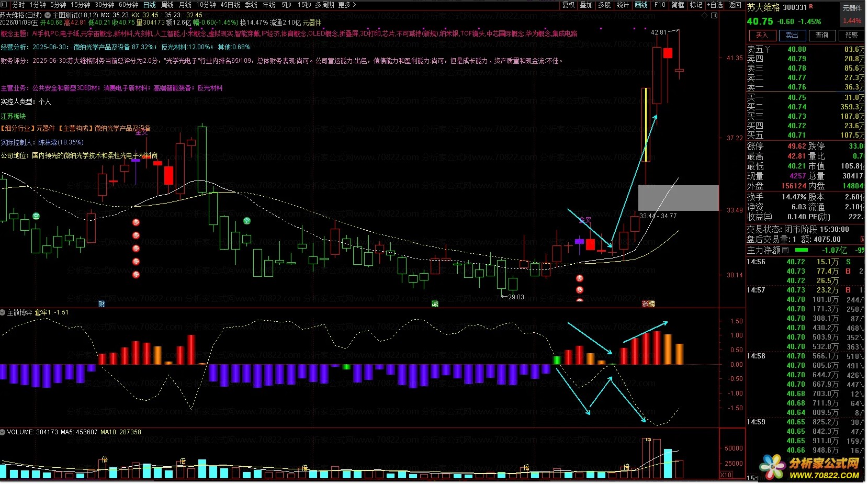The image size is (868, 484).
Task: Click the 标记 mark button
Action: pyautogui.click(x=696, y=5)
